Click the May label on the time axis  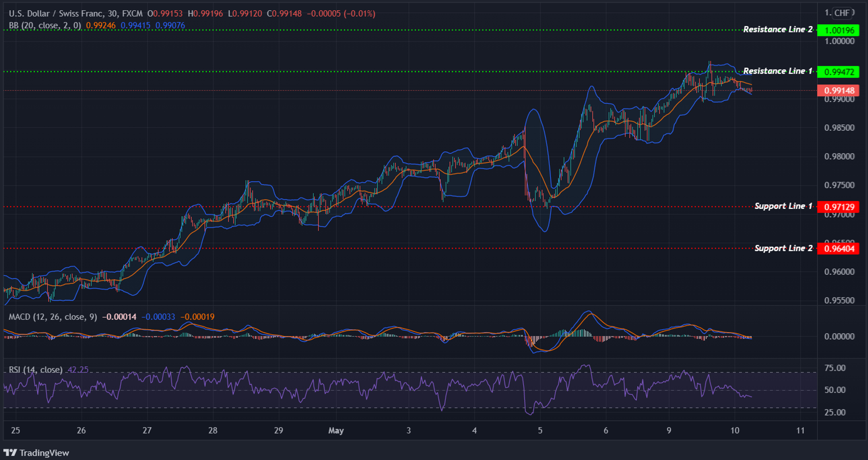click(x=336, y=430)
